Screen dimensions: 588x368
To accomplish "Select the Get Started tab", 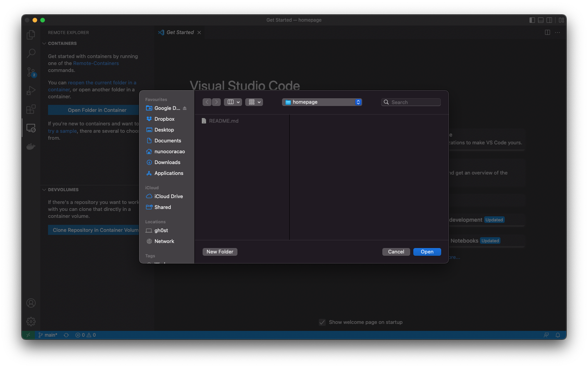I will 180,33.
